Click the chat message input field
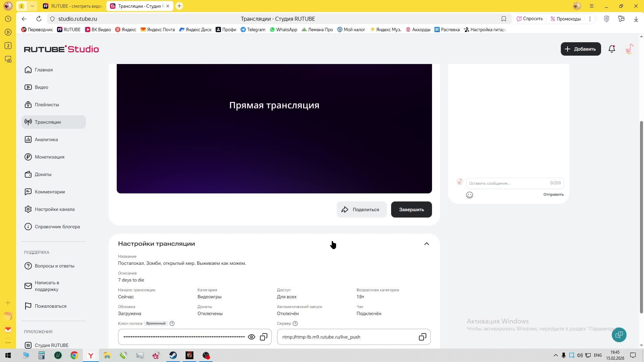644x362 pixels. click(x=506, y=183)
